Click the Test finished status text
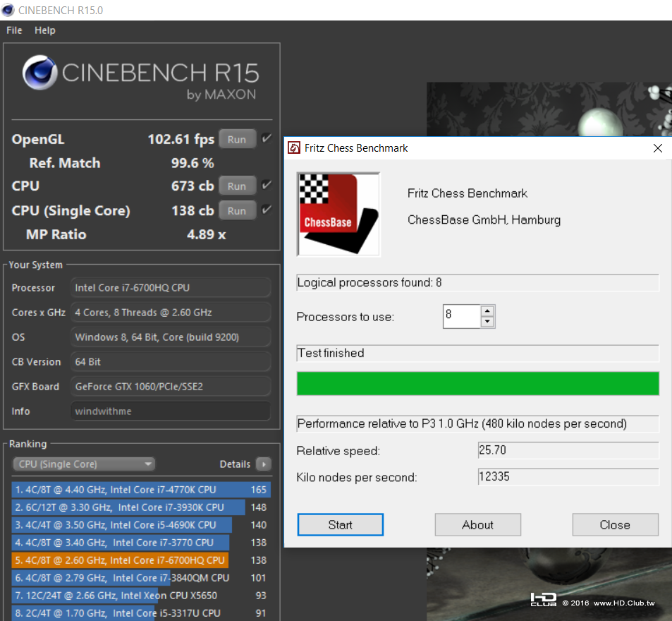 tap(331, 353)
